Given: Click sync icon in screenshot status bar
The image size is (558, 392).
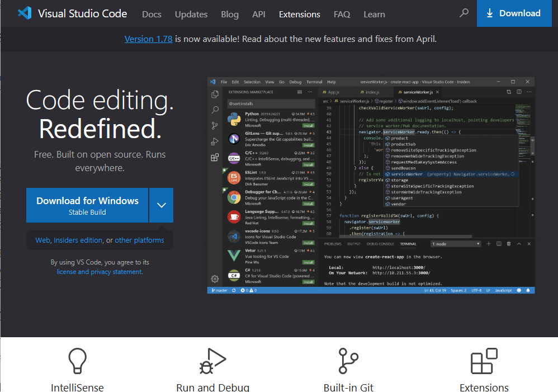Looking at the screenshot, I should (x=234, y=291).
